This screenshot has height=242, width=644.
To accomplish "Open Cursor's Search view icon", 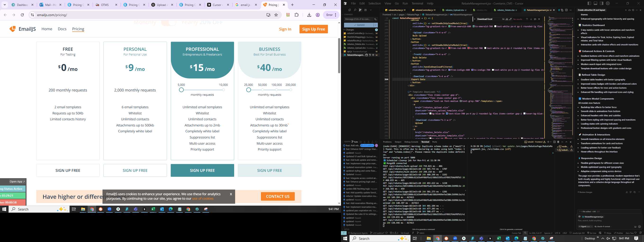I will point(355,10).
